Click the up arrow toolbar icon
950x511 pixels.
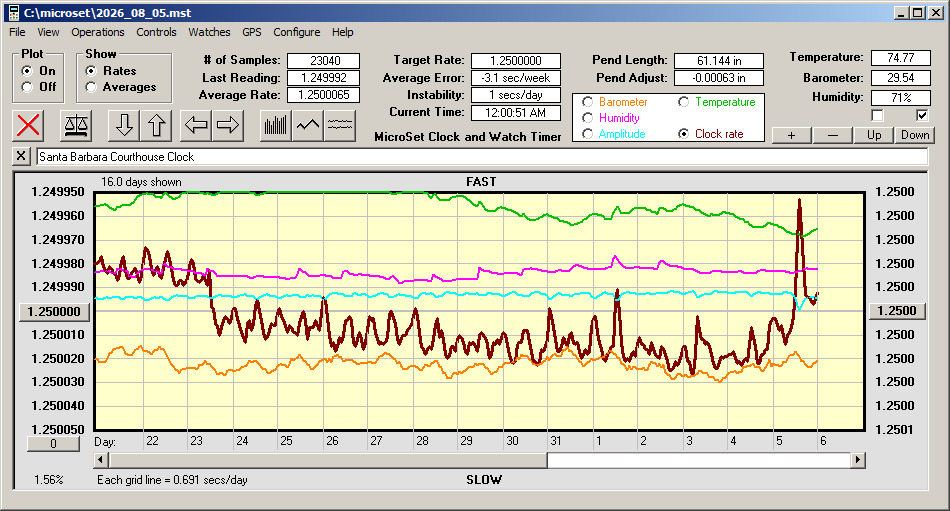tap(156, 125)
